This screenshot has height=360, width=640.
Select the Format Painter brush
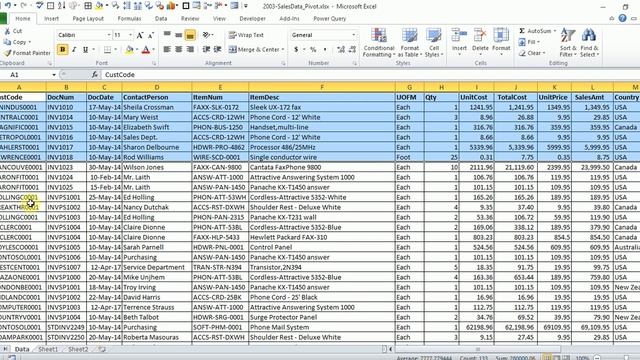pyautogui.click(x=7, y=53)
